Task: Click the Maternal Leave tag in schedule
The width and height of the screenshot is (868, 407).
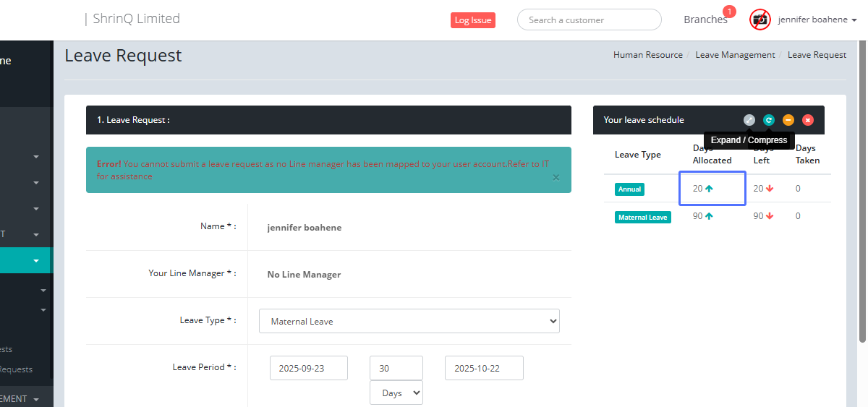Action: [642, 217]
